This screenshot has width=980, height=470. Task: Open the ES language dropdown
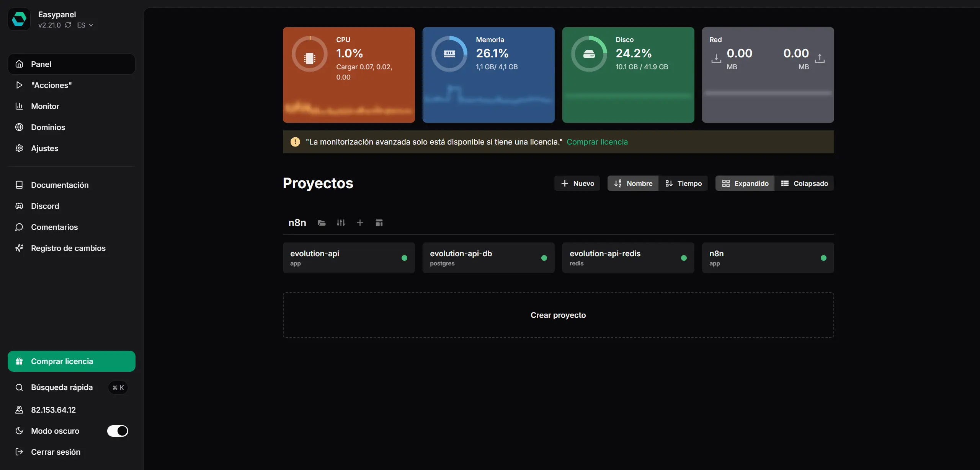[85, 25]
